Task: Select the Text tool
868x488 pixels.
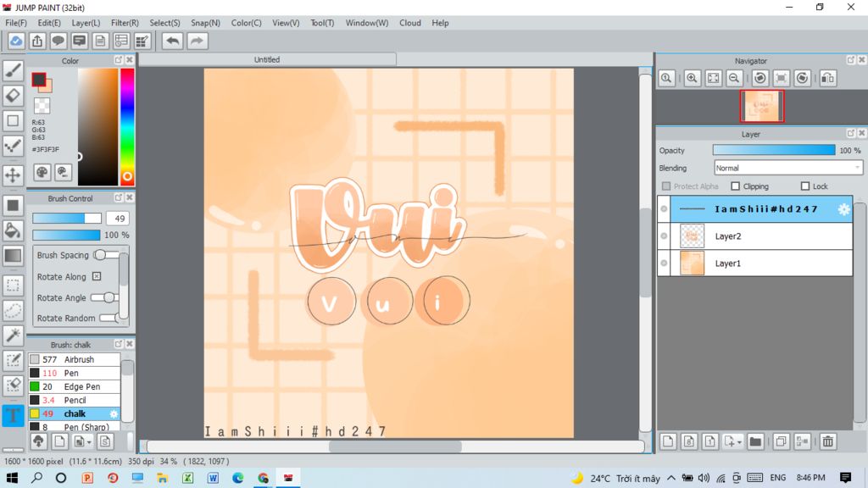Action: 13,415
